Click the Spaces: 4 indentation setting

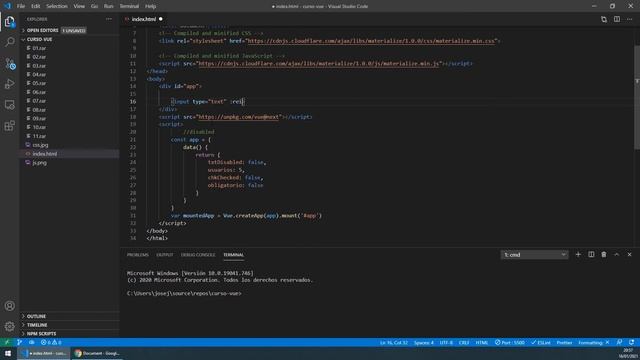tap(424, 342)
